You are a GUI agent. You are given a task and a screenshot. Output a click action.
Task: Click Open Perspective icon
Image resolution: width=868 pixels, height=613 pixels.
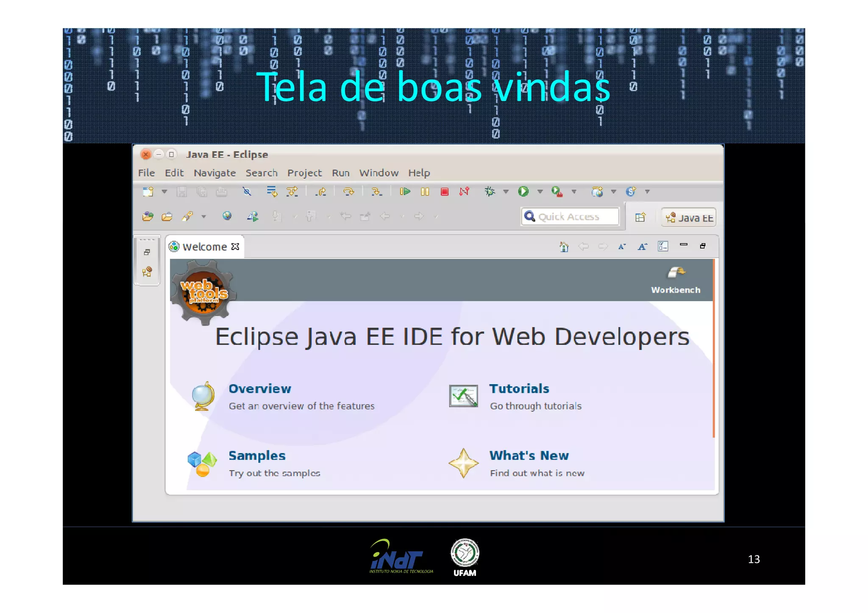click(640, 217)
